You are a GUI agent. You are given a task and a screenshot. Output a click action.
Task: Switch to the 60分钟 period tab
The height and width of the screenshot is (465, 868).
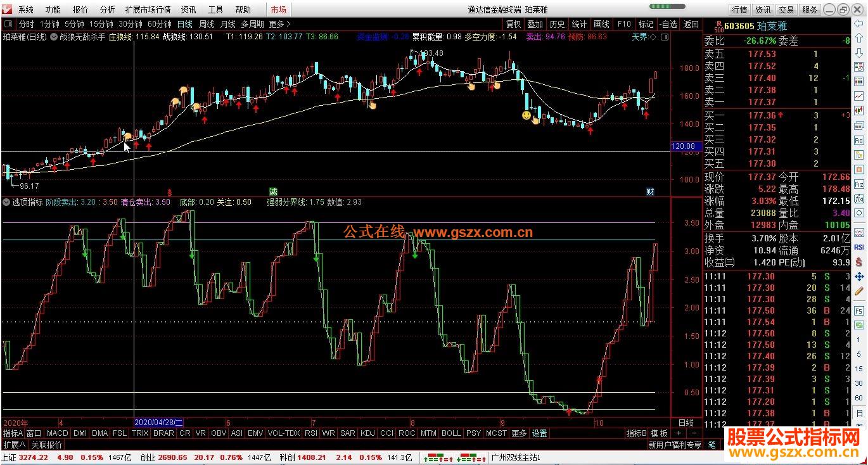[159, 24]
